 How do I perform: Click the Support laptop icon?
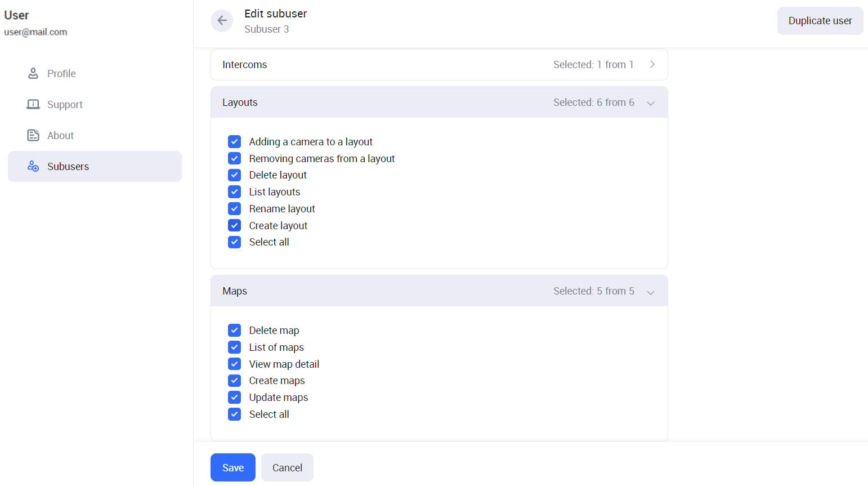33,104
